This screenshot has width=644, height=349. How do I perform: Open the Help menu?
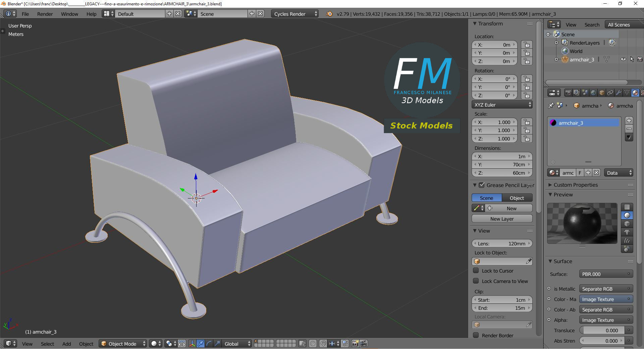(91, 14)
